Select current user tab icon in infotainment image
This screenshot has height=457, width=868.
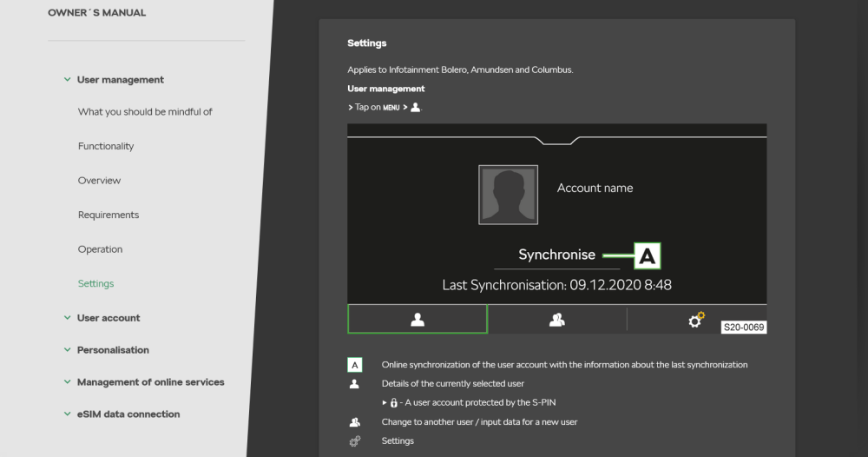[x=418, y=319]
